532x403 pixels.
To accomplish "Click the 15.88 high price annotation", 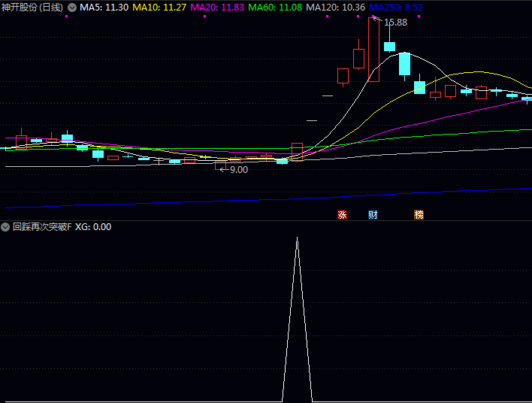I will tap(395, 23).
